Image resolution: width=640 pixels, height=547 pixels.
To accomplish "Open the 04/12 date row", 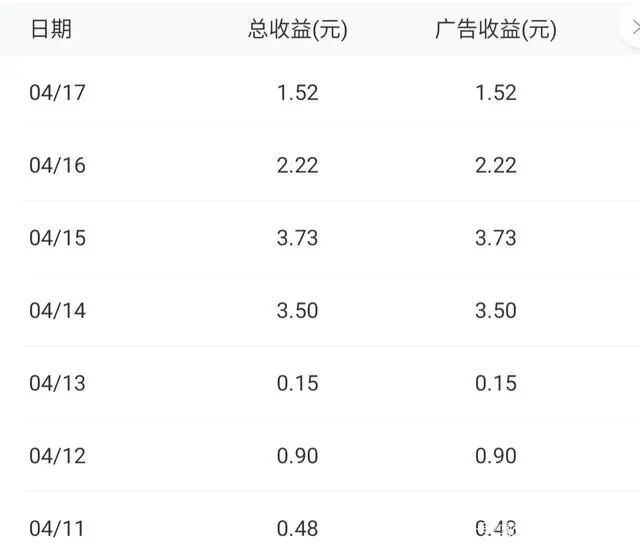I will pyautogui.click(x=320, y=456).
